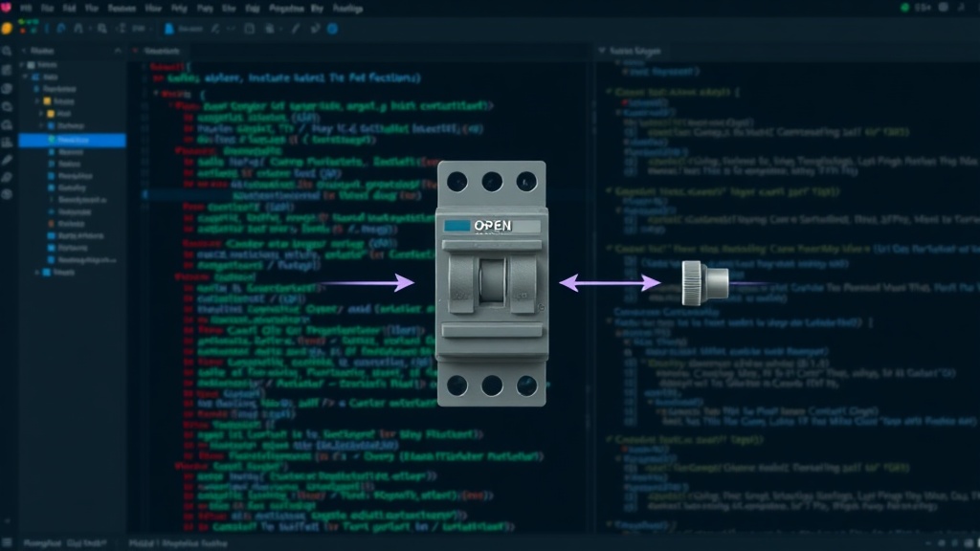Switch to the open editor tab
Screen dimensions: 980x551
(158, 51)
